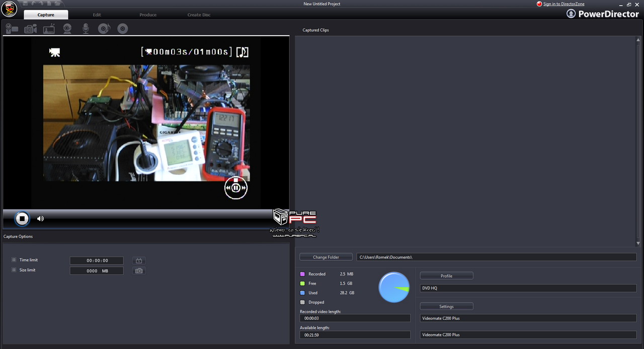The image size is (644, 349).
Task: Click the gray Dropped legend swatch
Action: point(302,302)
